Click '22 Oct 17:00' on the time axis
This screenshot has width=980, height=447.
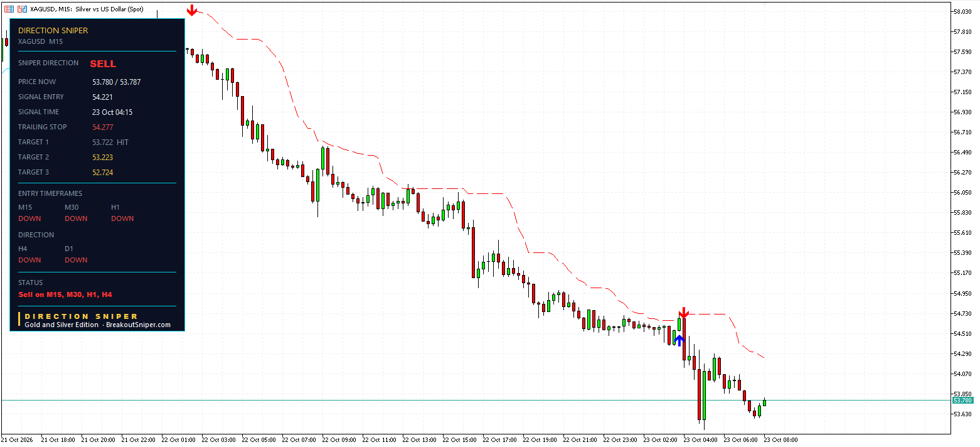pyautogui.click(x=499, y=440)
